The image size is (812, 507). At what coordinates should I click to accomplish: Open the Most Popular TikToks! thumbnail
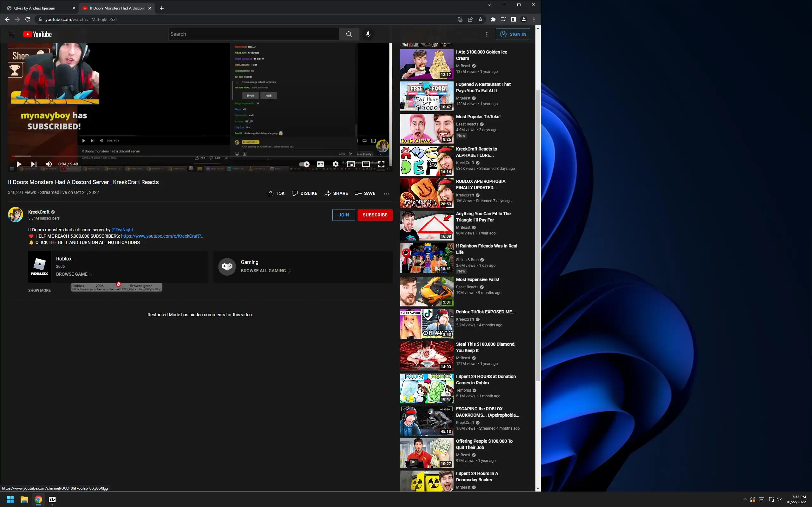point(427,128)
